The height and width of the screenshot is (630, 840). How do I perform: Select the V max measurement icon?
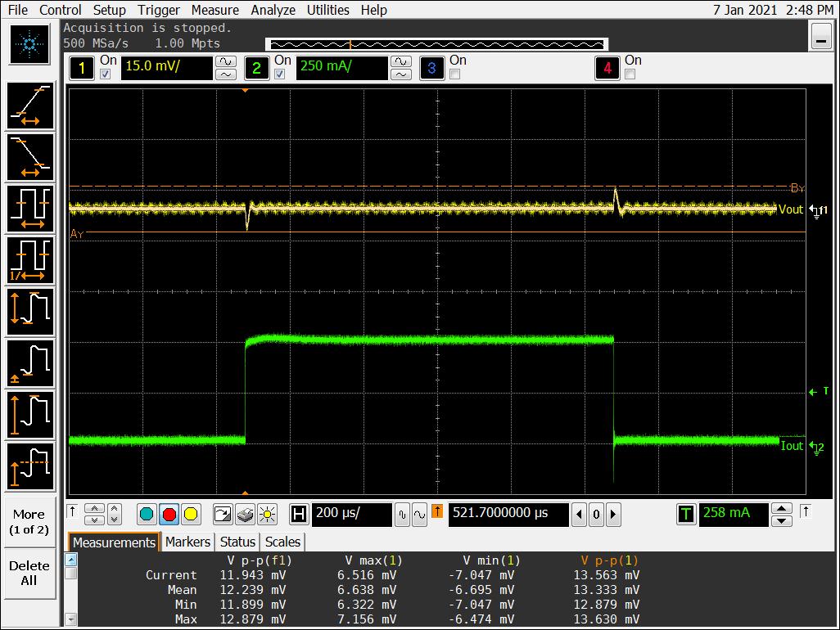(30, 415)
